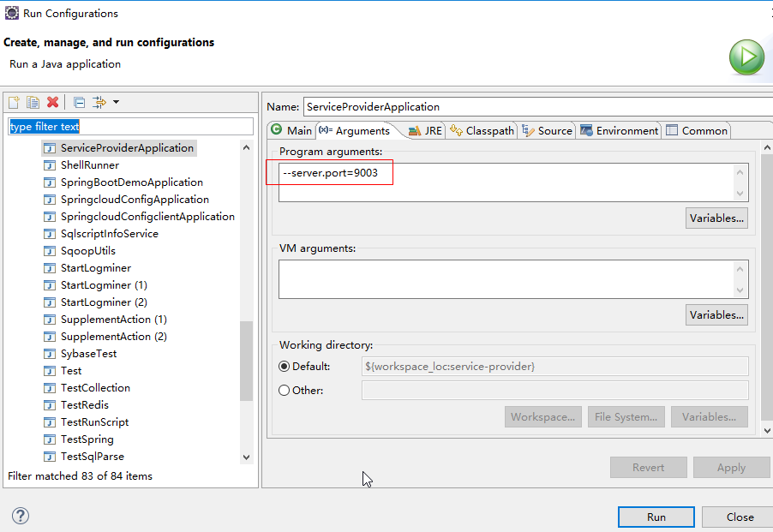The image size is (773, 532).
Task: Close the Run Configurations dialog
Action: [x=739, y=517]
